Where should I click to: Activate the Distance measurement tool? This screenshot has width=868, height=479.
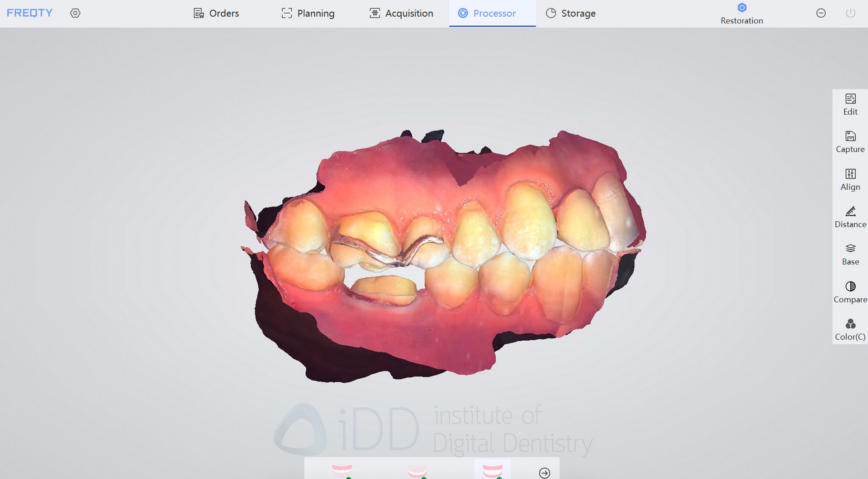tap(850, 216)
